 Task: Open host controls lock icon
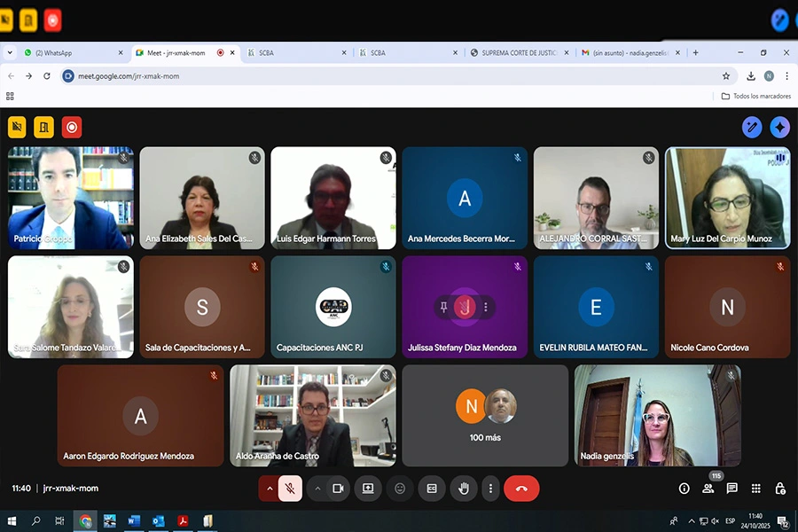779,489
